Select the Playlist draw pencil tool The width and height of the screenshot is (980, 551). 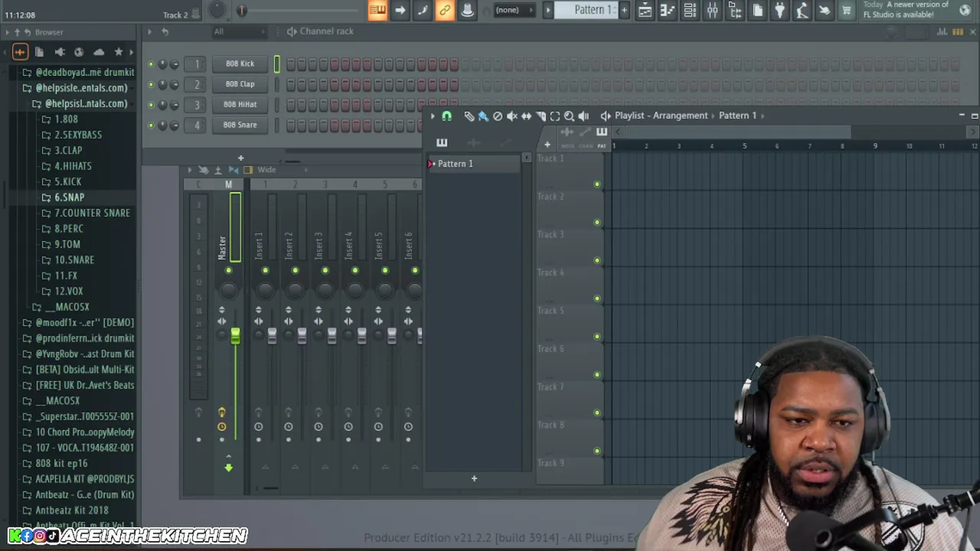pos(469,116)
